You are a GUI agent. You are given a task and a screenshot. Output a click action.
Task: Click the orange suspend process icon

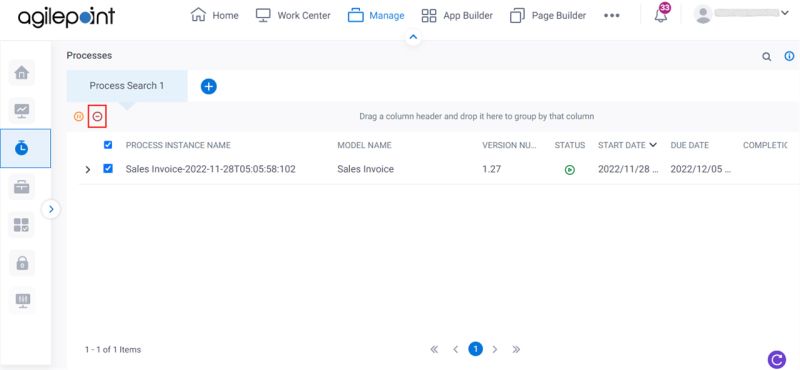pos(78,116)
